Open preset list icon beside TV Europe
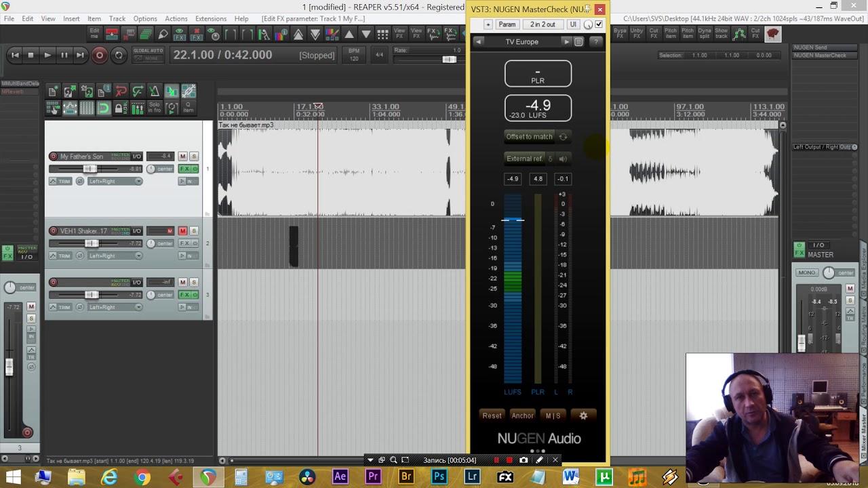Image resolution: width=868 pixels, height=488 pixels. 578,42
